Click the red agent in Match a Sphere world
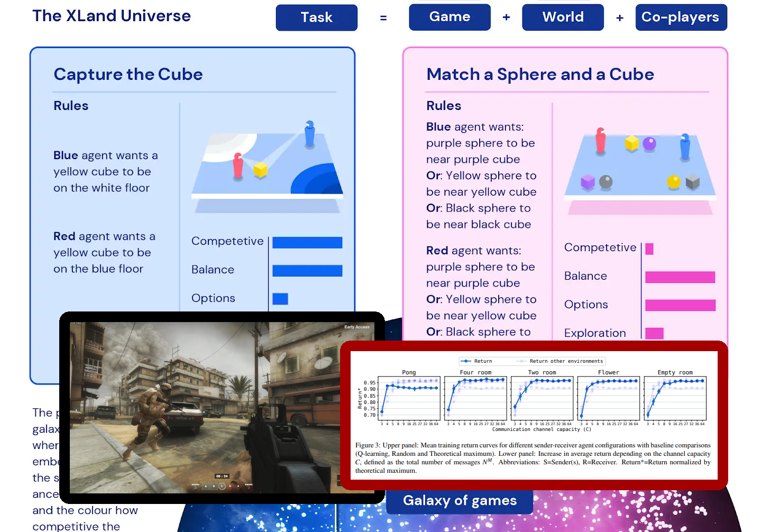761x532 pixels. 600,140
